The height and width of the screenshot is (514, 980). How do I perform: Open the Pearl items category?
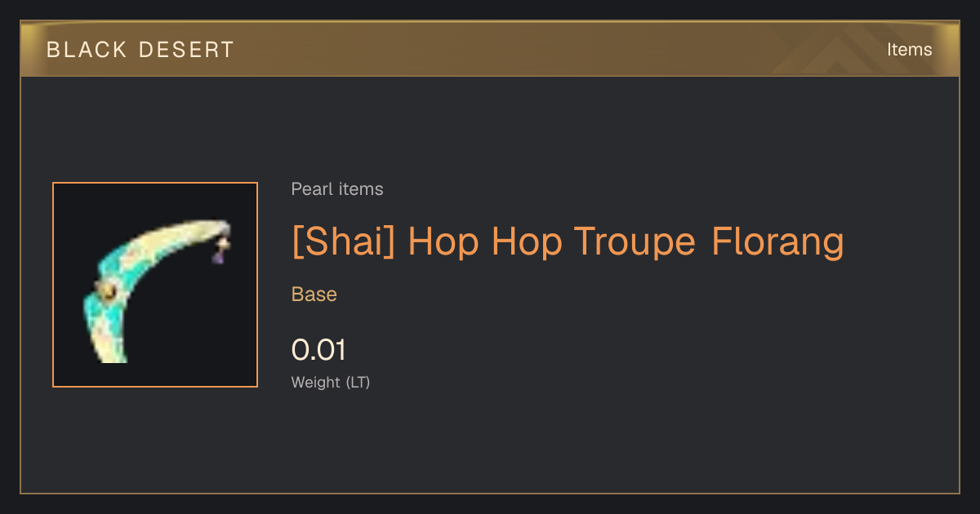pos(337,189)
